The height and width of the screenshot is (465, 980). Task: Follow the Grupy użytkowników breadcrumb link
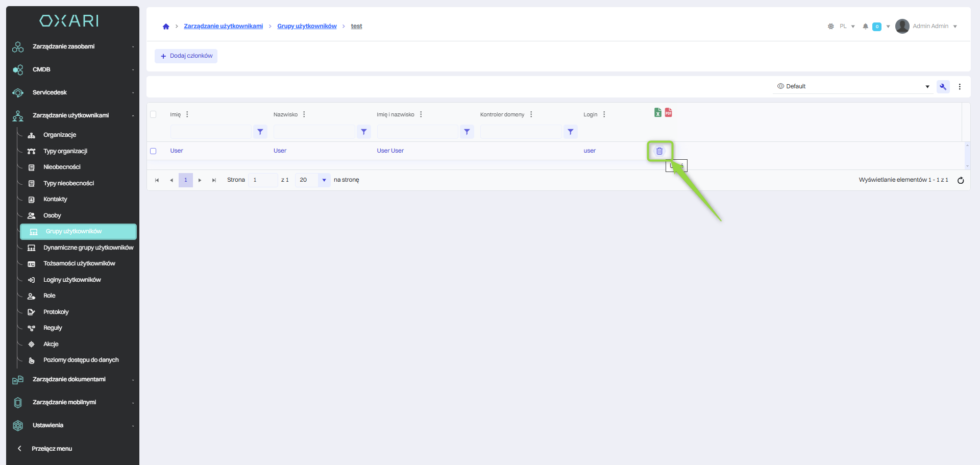tap(307, 27)
